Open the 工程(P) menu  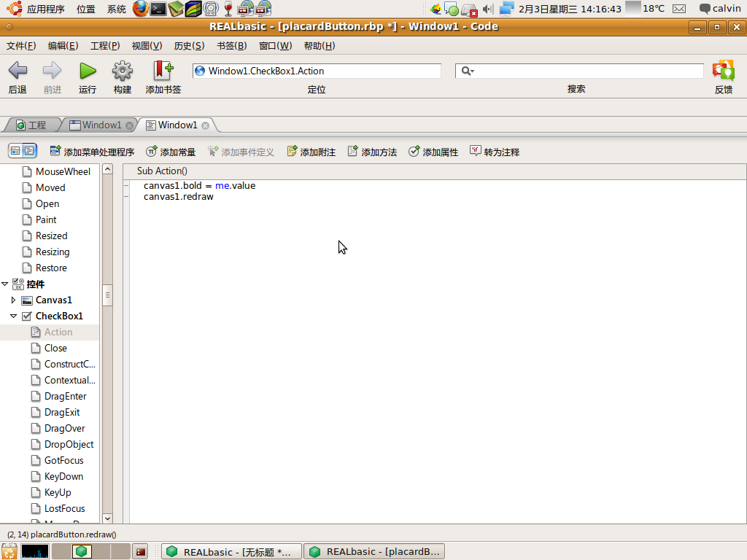(105, 46)
